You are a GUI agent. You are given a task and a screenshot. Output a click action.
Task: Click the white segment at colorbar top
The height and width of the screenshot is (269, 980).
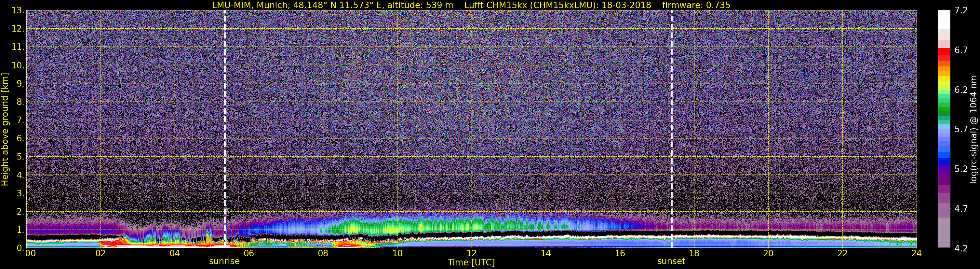pos(944,19)
